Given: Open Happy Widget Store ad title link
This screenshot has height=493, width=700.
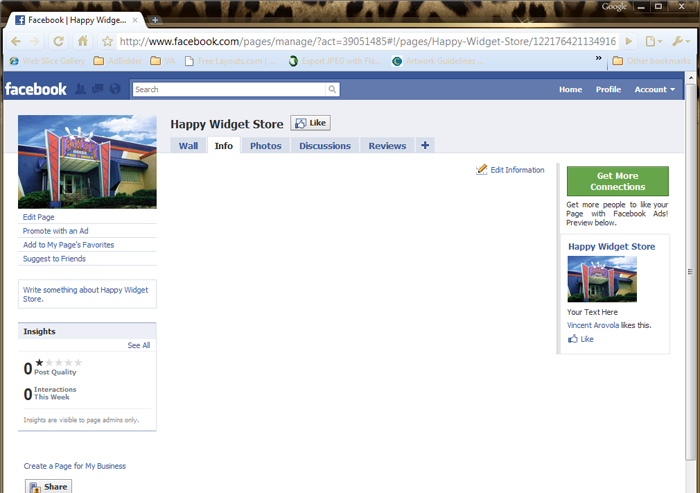Looking at the screenshot, I should (611, 246).
